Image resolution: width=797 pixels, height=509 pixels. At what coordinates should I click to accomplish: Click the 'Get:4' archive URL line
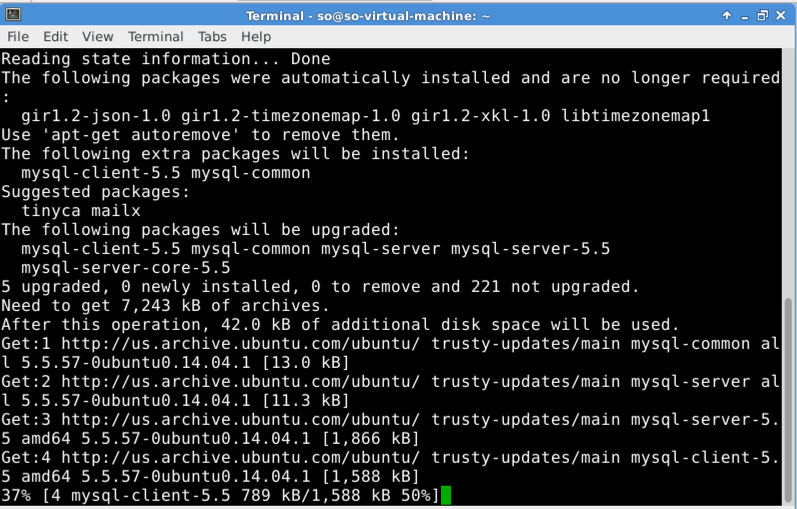point(390,458)
